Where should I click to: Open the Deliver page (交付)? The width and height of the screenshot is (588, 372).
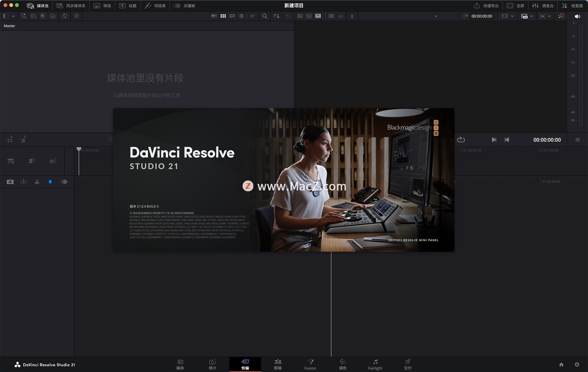tap(408, 365)
